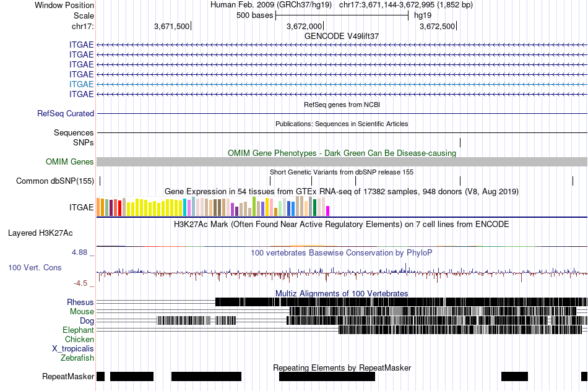Open Repeating Elements by RepeatMasker title
588x391 pixels.
click(342, 367)
